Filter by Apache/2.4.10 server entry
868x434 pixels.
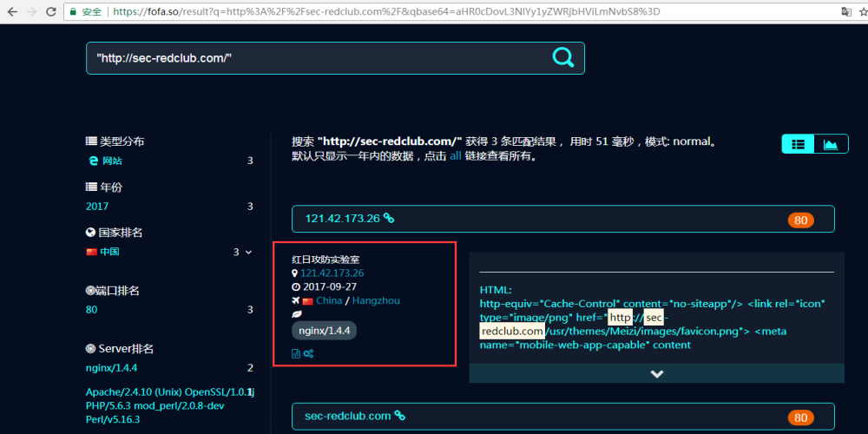point(170,405)
